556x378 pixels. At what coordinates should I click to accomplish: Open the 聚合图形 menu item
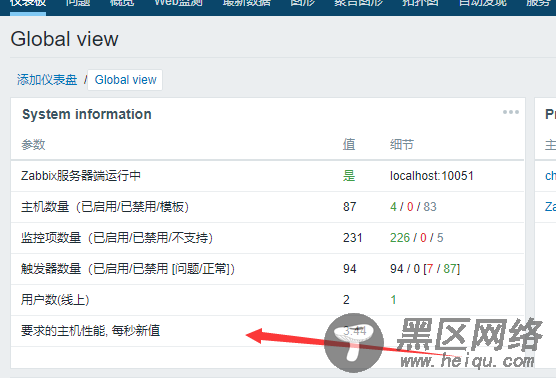[x=359, y=3]
